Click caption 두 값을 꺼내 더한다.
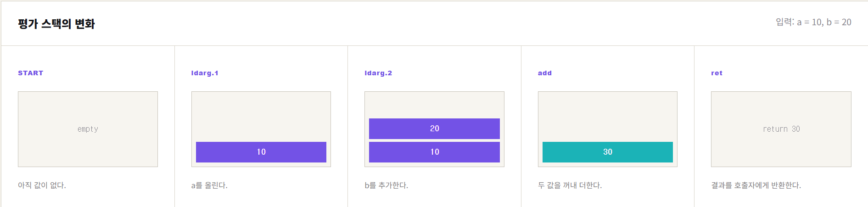Image resolution: width=868 pixels, height=207 pixels. 570,185
